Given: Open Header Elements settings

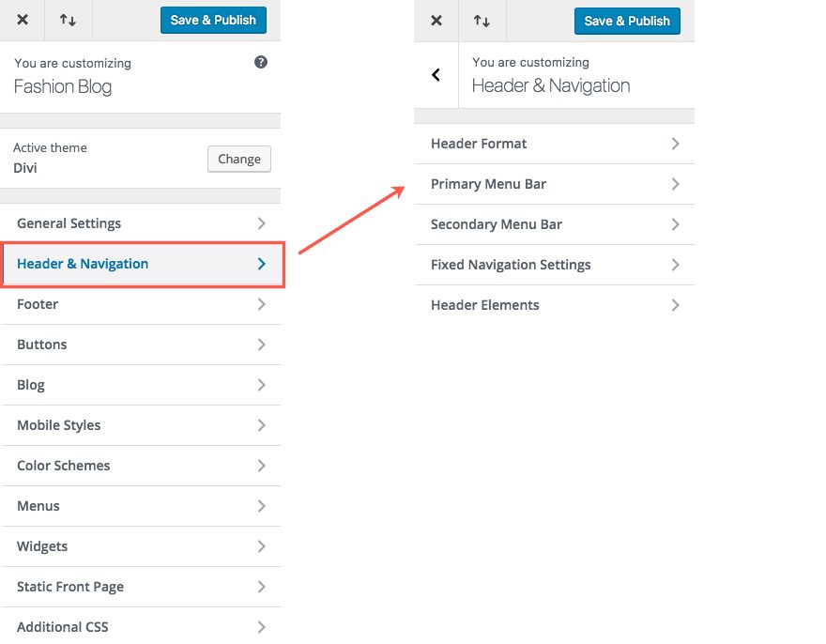Looking at the screenshot, I should pos(555,305).
